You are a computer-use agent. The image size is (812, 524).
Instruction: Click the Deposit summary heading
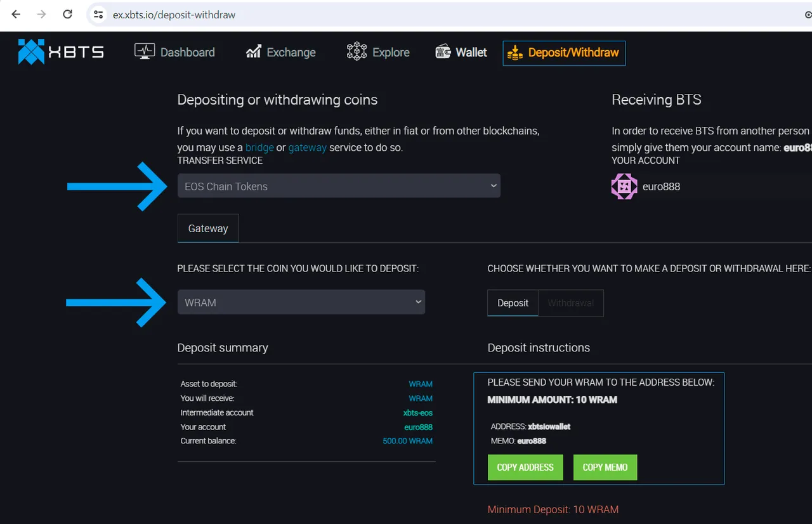(x=223, y=348)
